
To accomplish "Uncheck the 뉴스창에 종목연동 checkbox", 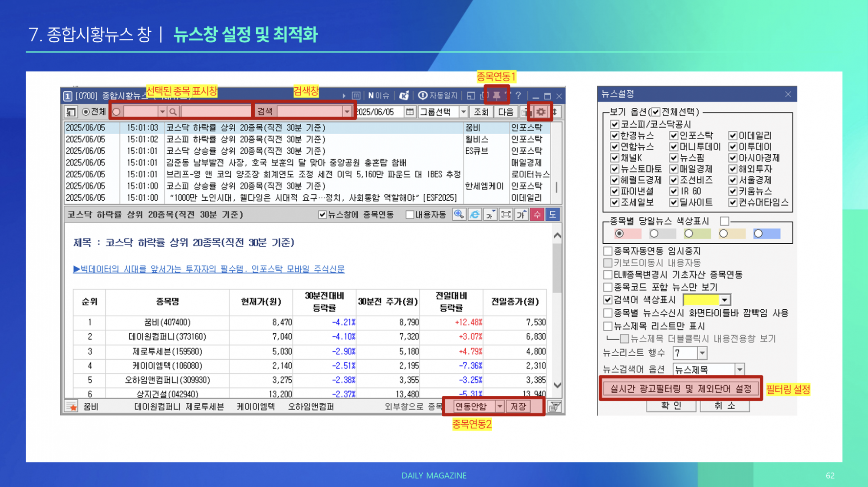I will click(x=322, y=214).
